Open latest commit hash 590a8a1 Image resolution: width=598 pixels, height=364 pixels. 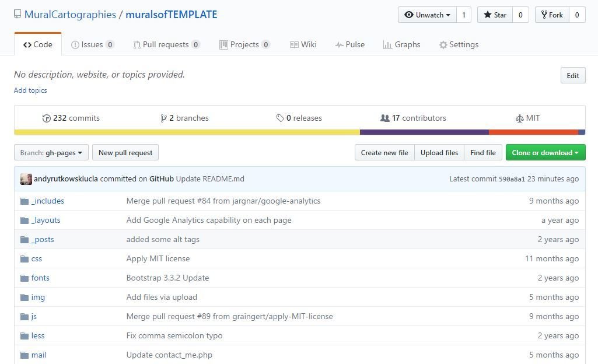pos(512,179)
